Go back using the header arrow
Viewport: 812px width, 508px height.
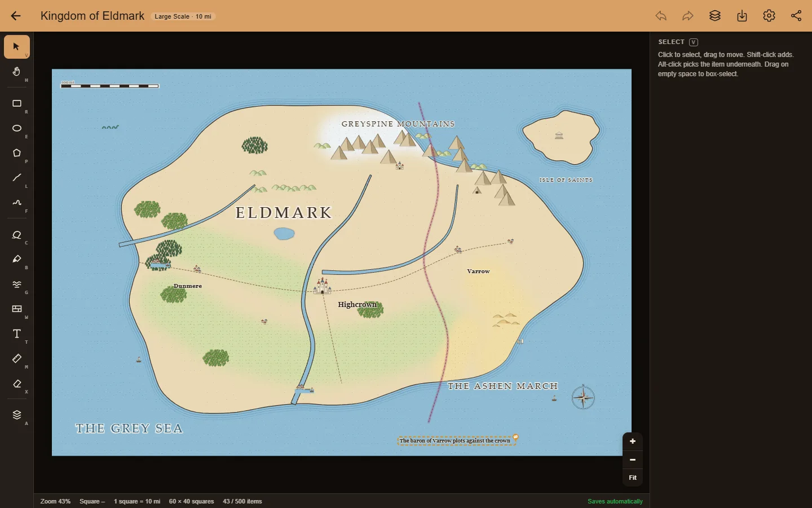(16, 16)
